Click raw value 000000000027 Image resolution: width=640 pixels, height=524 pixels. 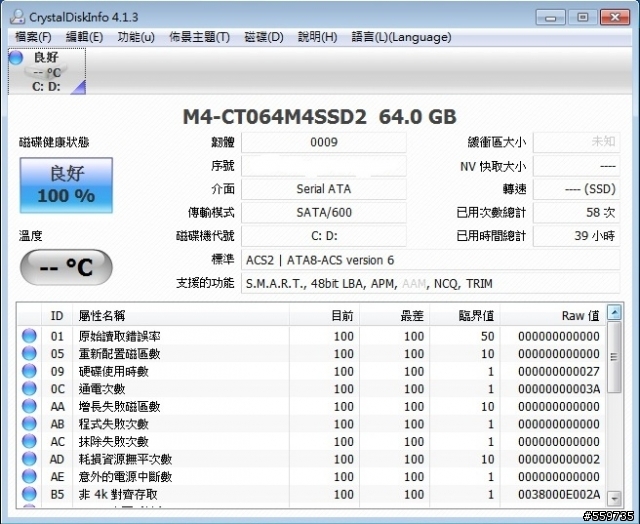(x=559, y=371)
